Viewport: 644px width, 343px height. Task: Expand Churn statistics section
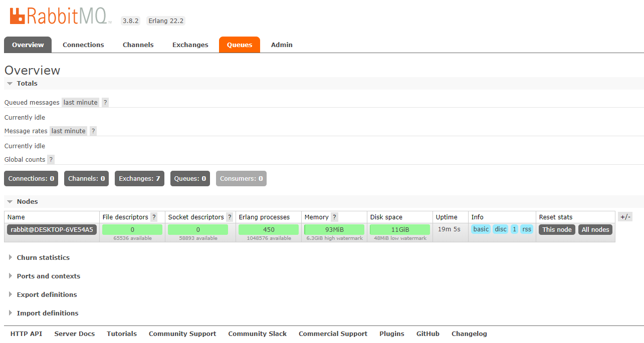pyautogui.click(x=43, y=257)
